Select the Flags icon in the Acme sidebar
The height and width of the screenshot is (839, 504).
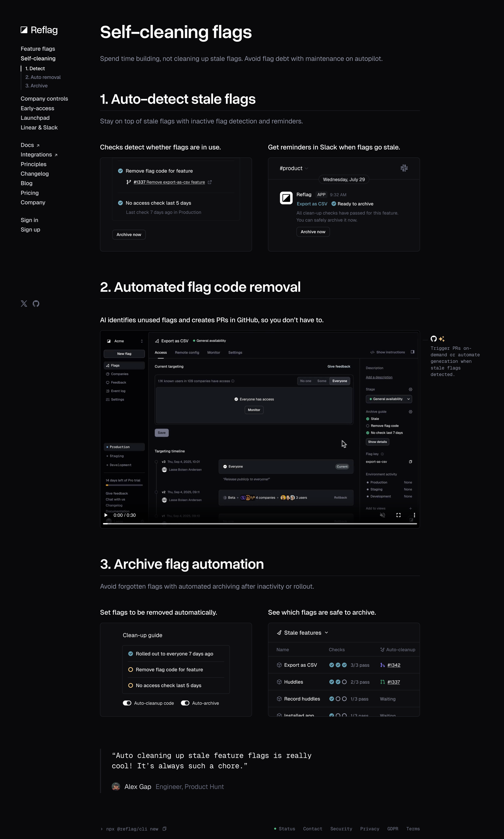pyautogui.click(x=108, y=366)
